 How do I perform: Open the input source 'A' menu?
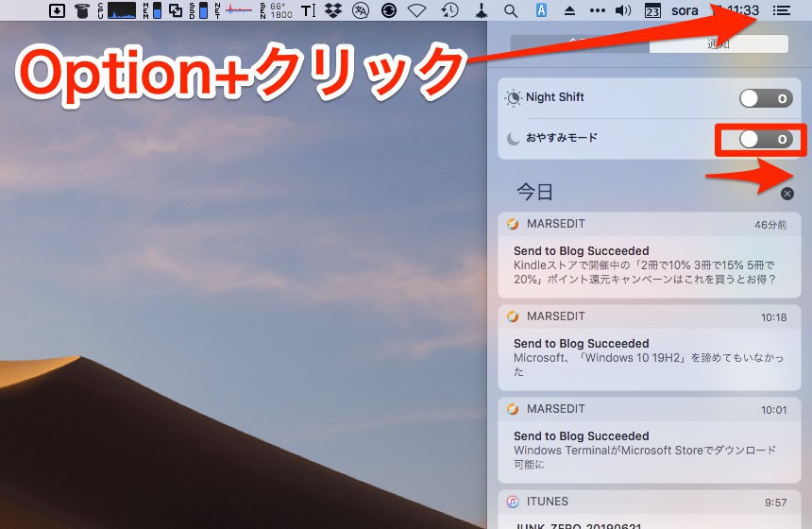(541, 10)
